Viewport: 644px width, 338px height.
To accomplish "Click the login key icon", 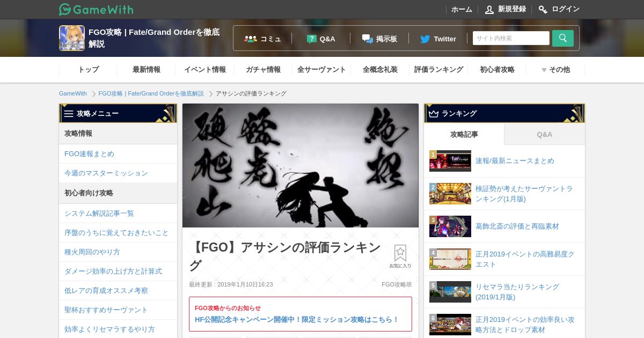I will [x=543, y=9].
